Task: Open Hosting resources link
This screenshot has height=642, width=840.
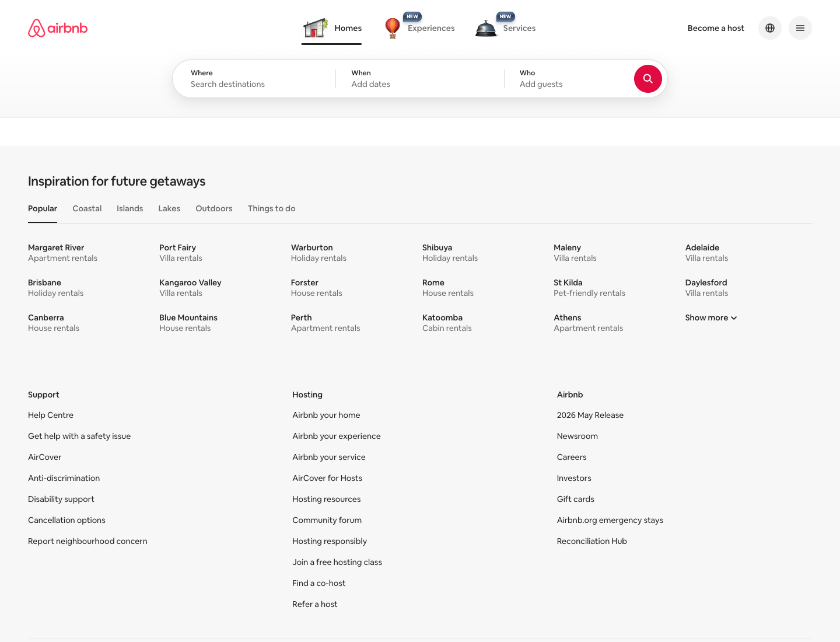Action: coord(327,499)
